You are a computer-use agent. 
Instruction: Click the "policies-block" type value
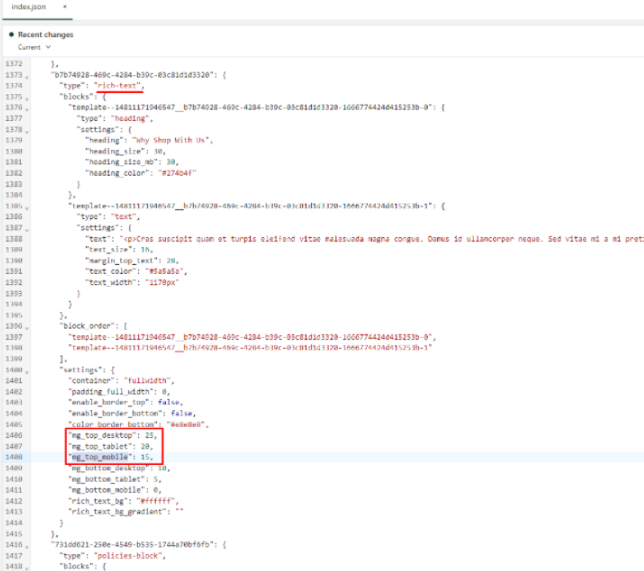point(129,555)
